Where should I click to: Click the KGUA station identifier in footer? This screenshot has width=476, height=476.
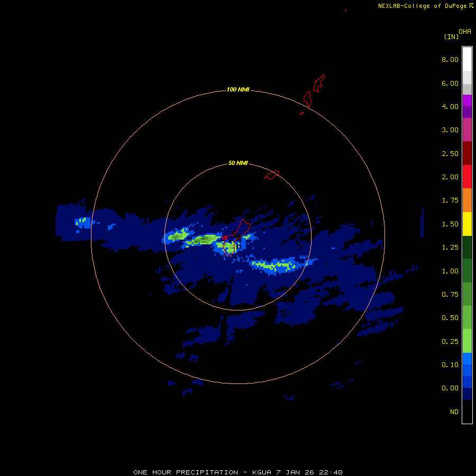coord(262,472)
